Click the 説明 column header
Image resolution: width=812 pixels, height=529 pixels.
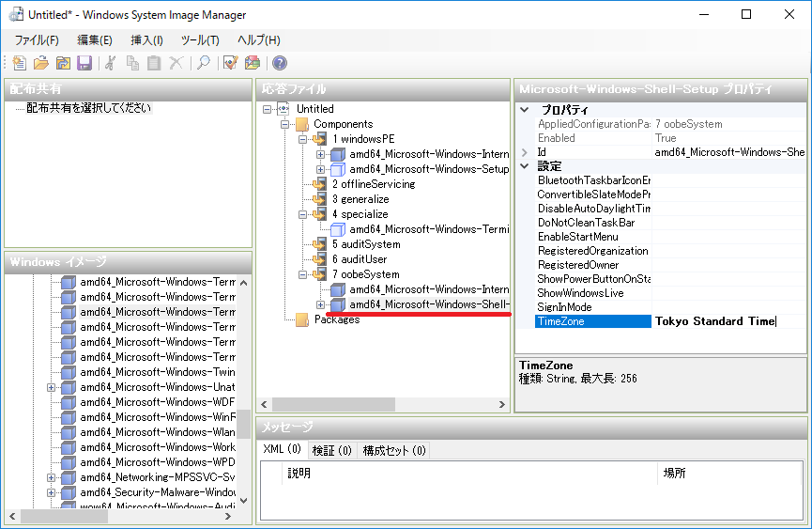point(469,473)
